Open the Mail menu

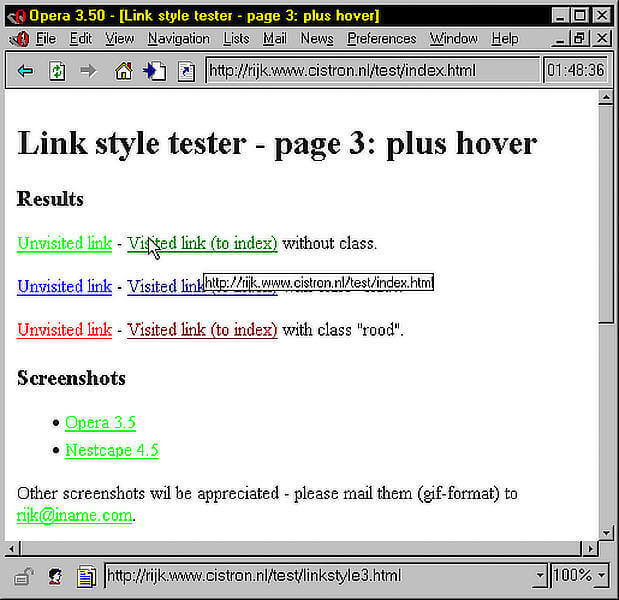[275, 39]
